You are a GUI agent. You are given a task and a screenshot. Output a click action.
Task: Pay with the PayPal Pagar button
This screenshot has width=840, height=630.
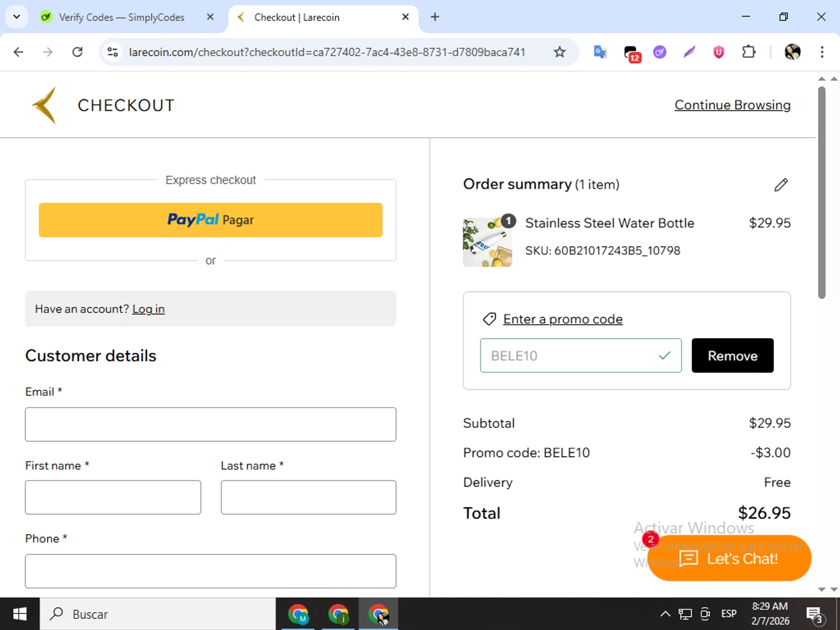pyautogui.click(x=211, y=220)
